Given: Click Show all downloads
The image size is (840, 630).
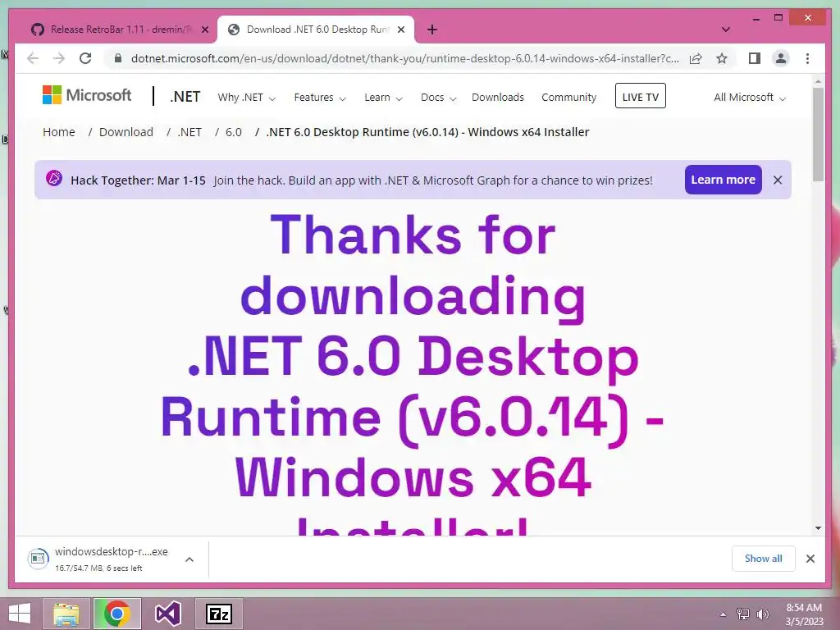Looking at the screenshot, I should pyautogui.click(x=764, y=558).
